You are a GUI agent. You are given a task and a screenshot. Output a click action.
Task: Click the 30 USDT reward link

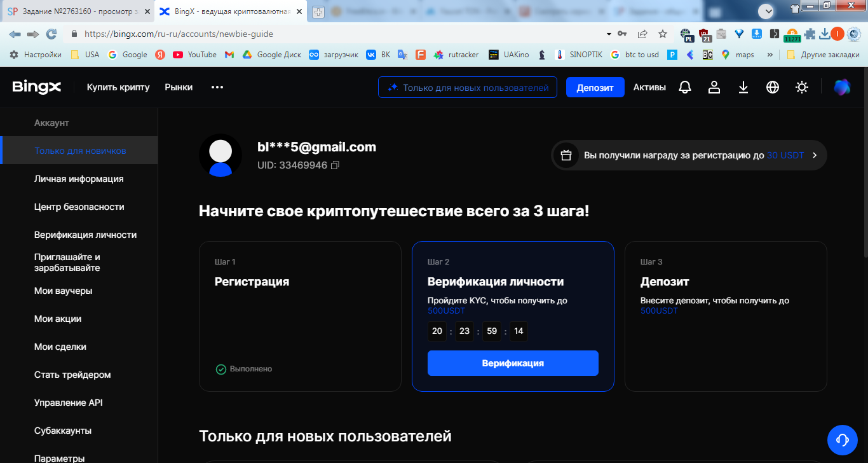pyautogui.click(x=785, y=155)
